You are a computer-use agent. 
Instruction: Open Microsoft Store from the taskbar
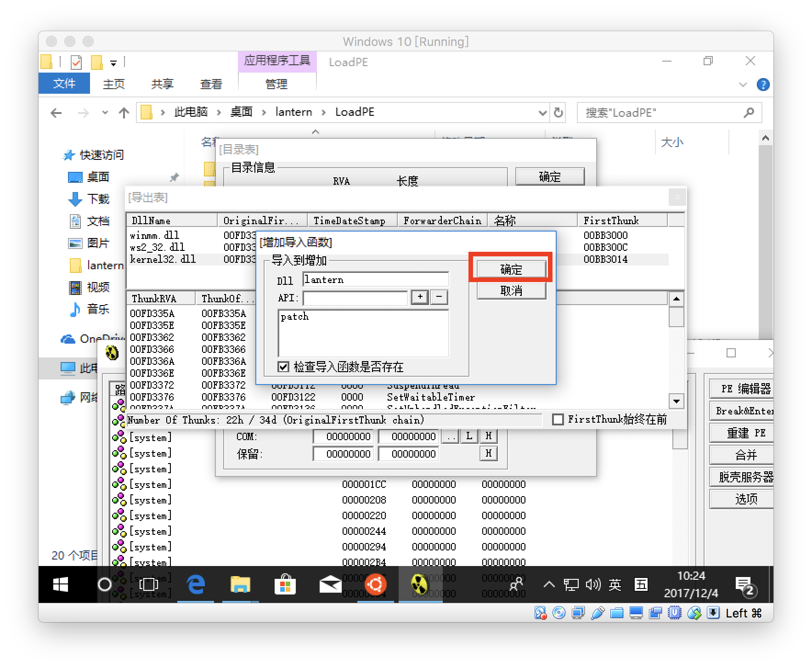click(x=285, y=584)
